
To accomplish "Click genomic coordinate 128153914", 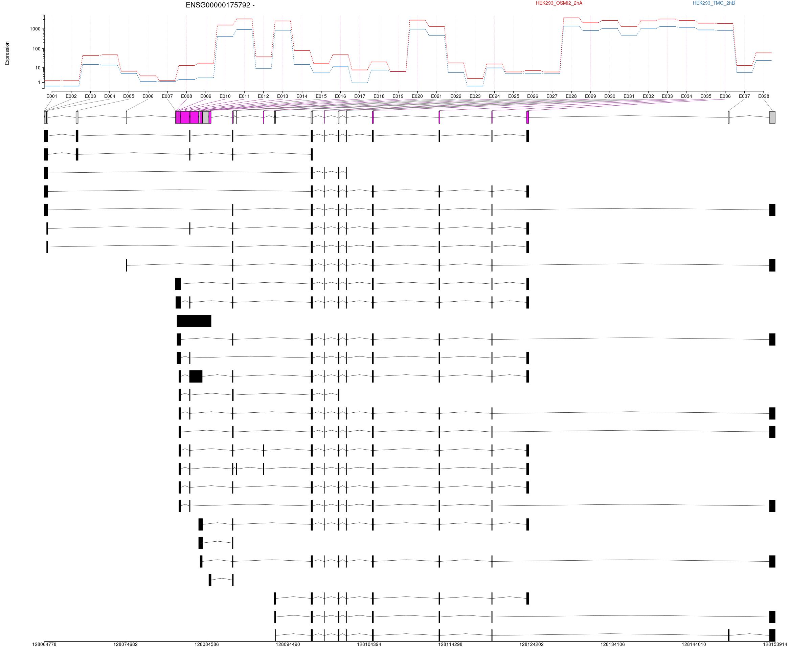I will click(775, 645).
